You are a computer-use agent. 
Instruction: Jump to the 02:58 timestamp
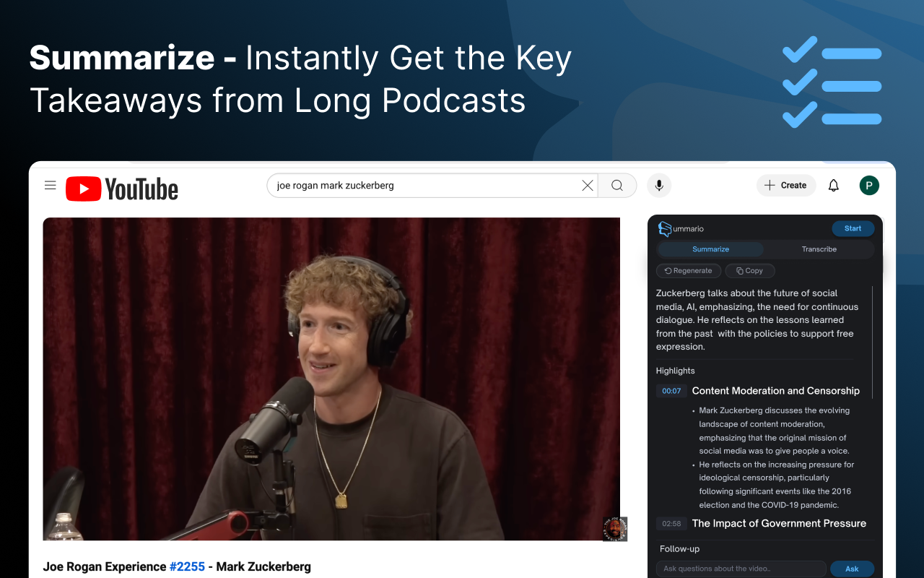coord(671,524)
